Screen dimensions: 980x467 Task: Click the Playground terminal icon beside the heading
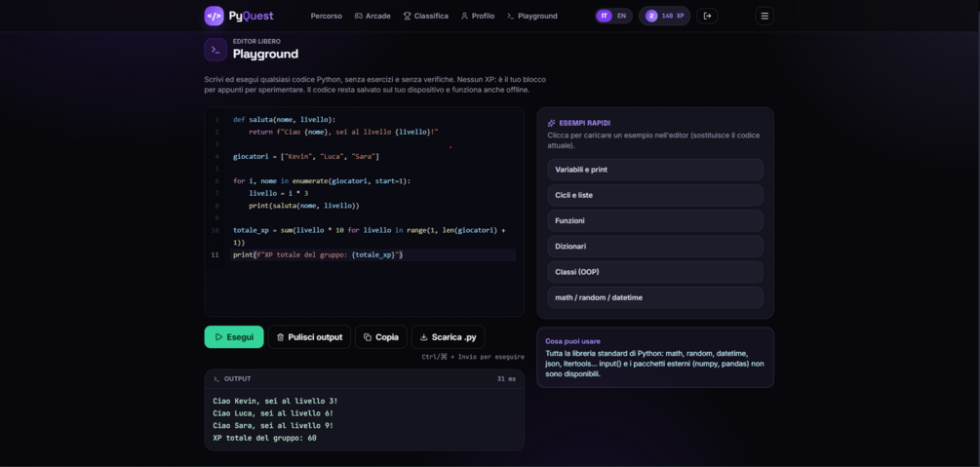(215, 50)
